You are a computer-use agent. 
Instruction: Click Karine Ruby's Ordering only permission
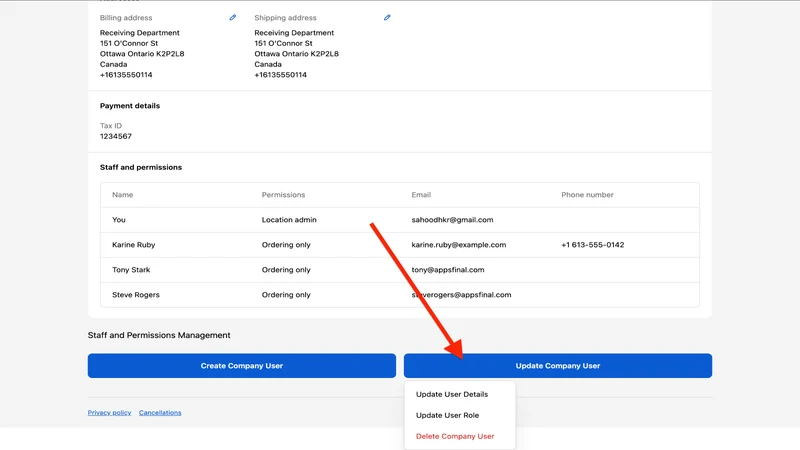286,245
